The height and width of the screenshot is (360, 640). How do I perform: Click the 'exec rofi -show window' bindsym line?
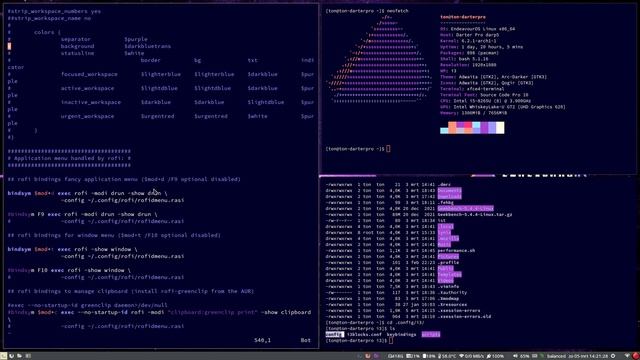(73, 249)
